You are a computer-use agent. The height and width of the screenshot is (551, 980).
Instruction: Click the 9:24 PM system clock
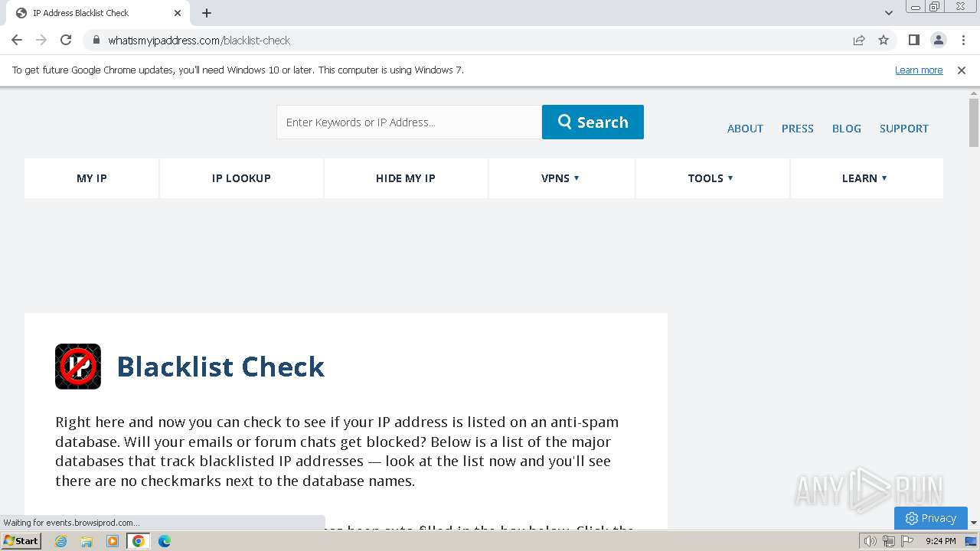[x=940, y=541]
